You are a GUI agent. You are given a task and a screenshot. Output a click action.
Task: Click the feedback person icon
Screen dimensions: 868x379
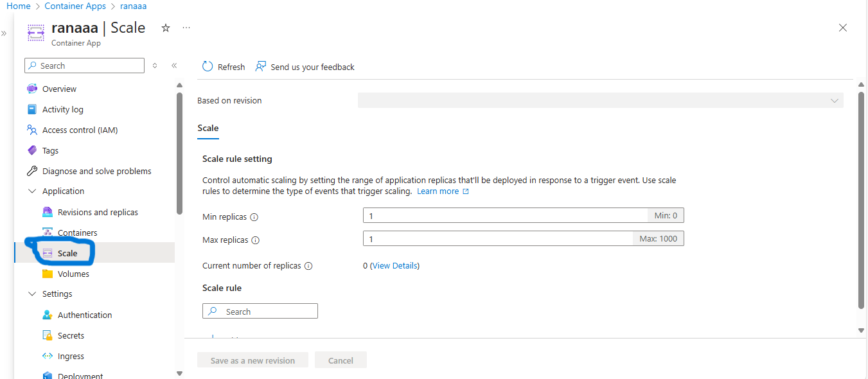[x=260, y=67]
